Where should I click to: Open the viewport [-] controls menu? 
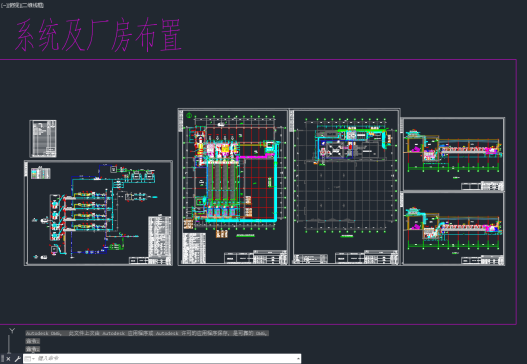tap(3, 5)
